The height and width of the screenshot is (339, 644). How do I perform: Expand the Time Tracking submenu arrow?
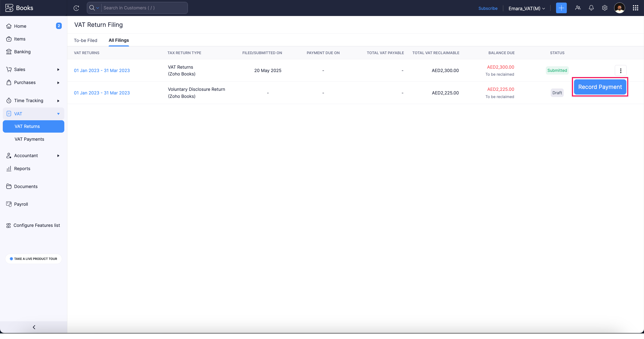[58, 101]
